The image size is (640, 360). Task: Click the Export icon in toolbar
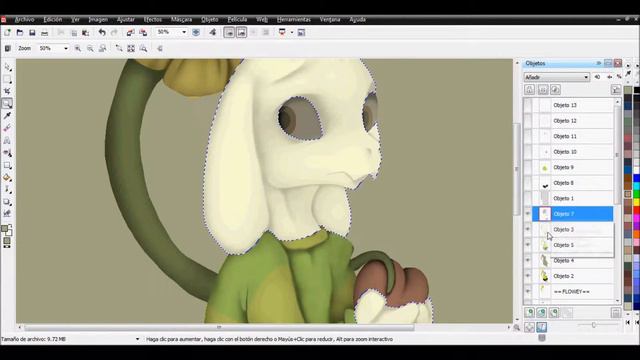tap(143, 32)
